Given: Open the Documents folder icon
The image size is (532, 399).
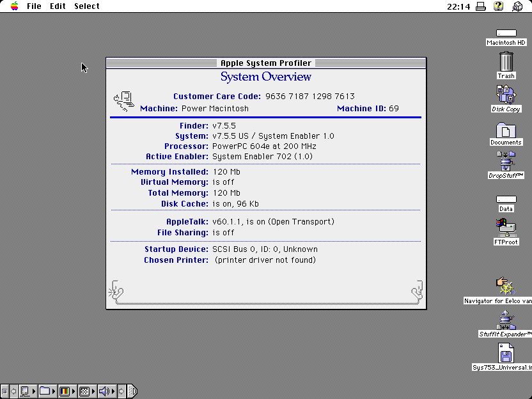Looking at the screenshot, I should [x=506, y=130].
